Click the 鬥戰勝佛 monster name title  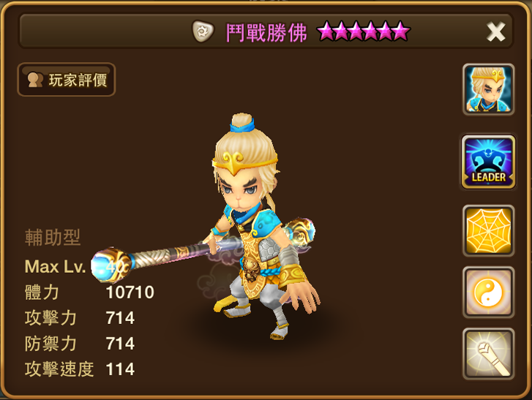(266, 33)
